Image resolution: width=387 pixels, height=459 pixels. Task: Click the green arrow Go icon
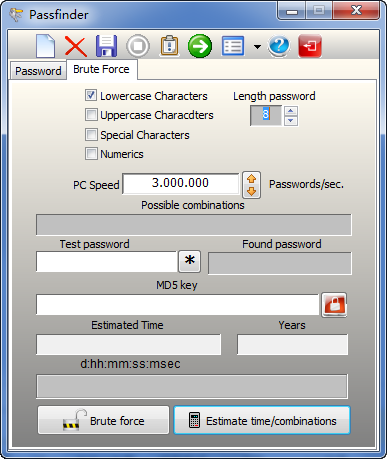pyautogui.click(x=200, y=46)
